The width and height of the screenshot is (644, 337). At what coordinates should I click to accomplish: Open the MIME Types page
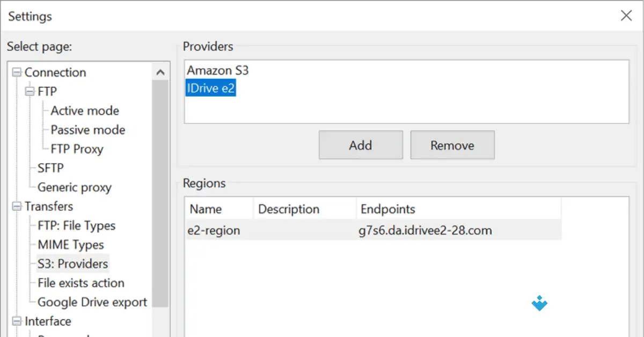[71, 245]
